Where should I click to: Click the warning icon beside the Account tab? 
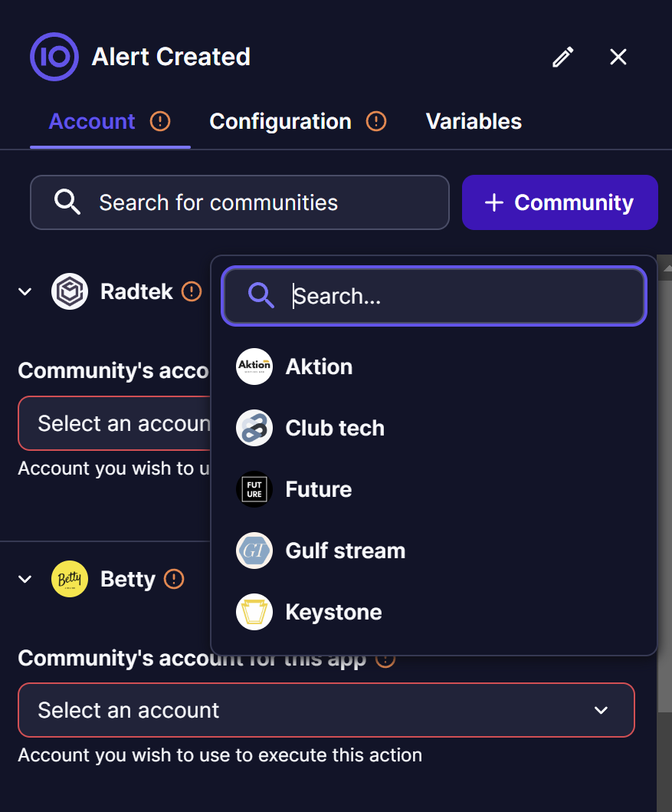click(x=159, y=121)
